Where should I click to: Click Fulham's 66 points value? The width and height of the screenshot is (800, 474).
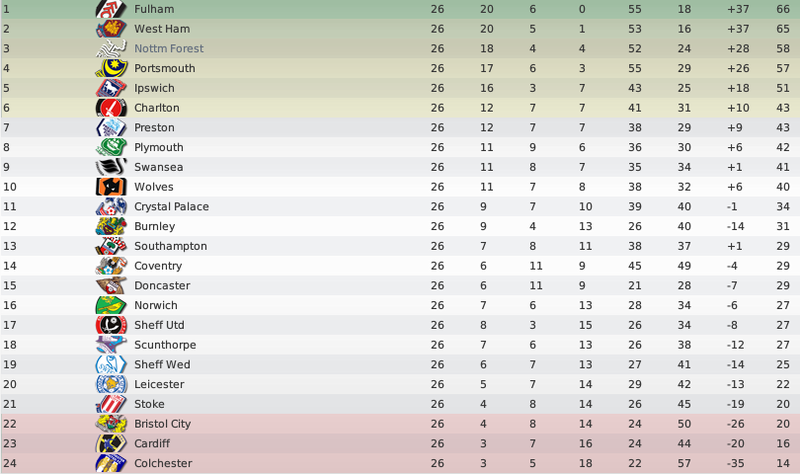pos(783,9)
